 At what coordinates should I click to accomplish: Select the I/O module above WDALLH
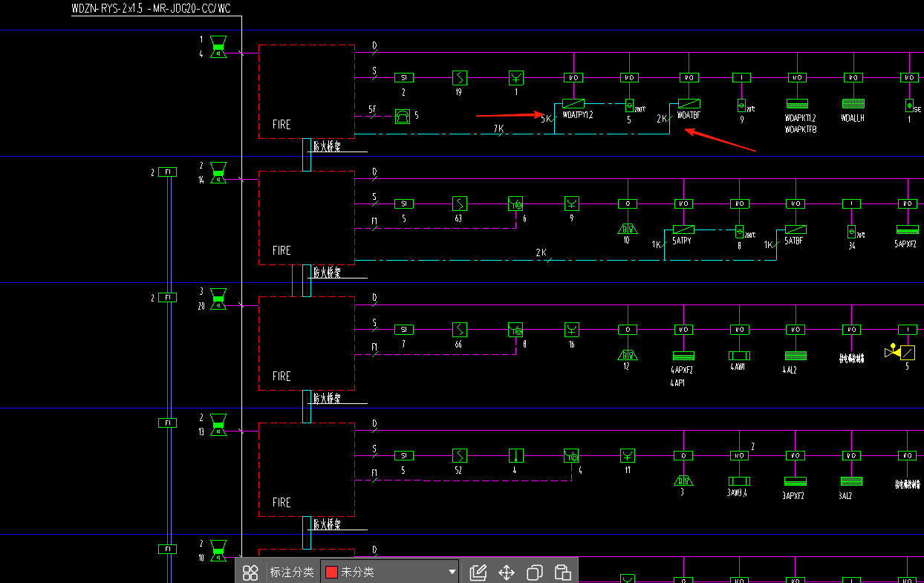click(x=853, y=77)
